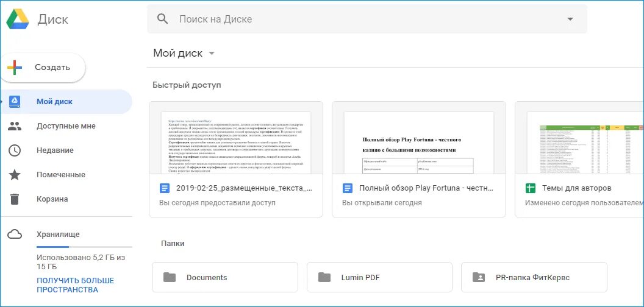Open the 'Documents' folder
This screenshot has width=644, height=307.
224,277
